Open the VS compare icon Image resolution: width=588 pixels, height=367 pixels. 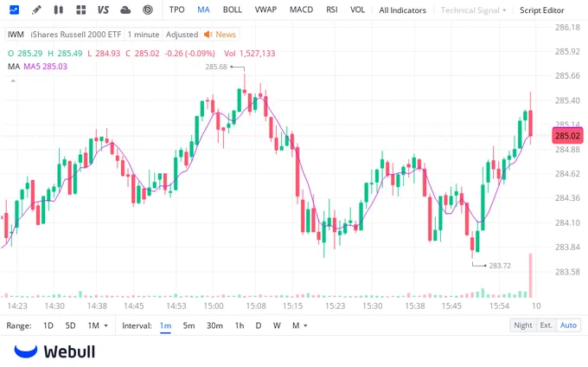[103, 10]
